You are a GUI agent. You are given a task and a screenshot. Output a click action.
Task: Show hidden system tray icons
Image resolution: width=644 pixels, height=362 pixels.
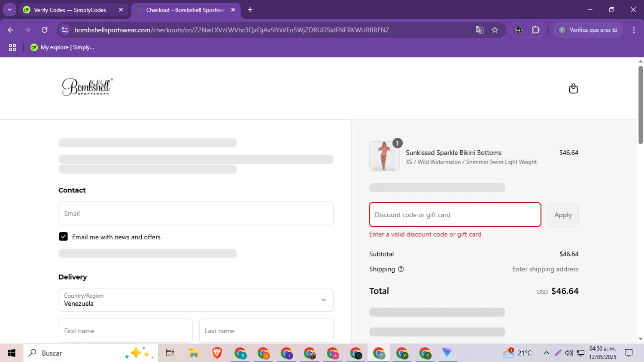[546, 353]
